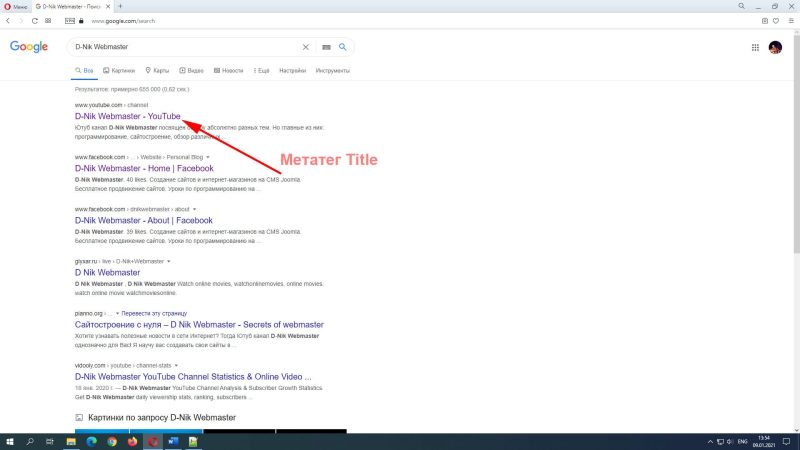Open Task View on taskbar

pos(49,441)
